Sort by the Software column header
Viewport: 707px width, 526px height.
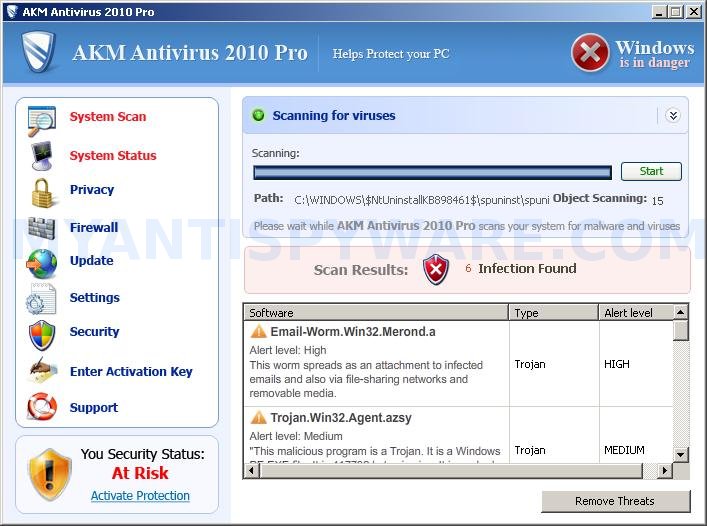click(x=376, y=312)
